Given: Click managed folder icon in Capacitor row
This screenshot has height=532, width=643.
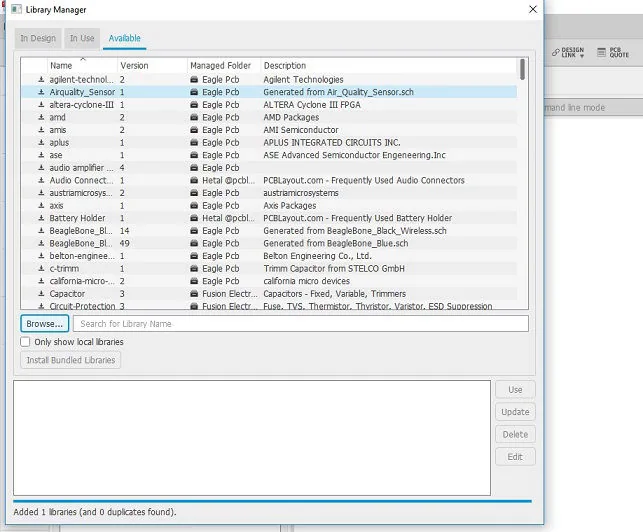Looking at the screenshot, I should [x=194, y=294].
